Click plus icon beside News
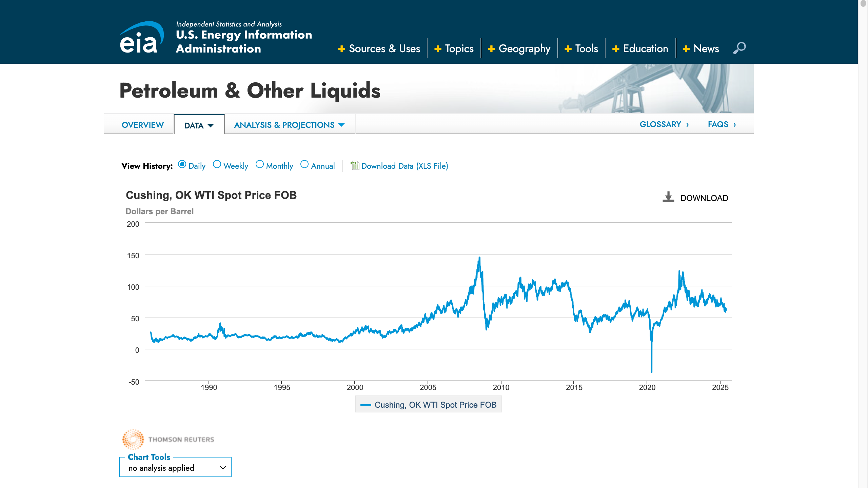Screen dimensions: 868x488 coord(686,49)
